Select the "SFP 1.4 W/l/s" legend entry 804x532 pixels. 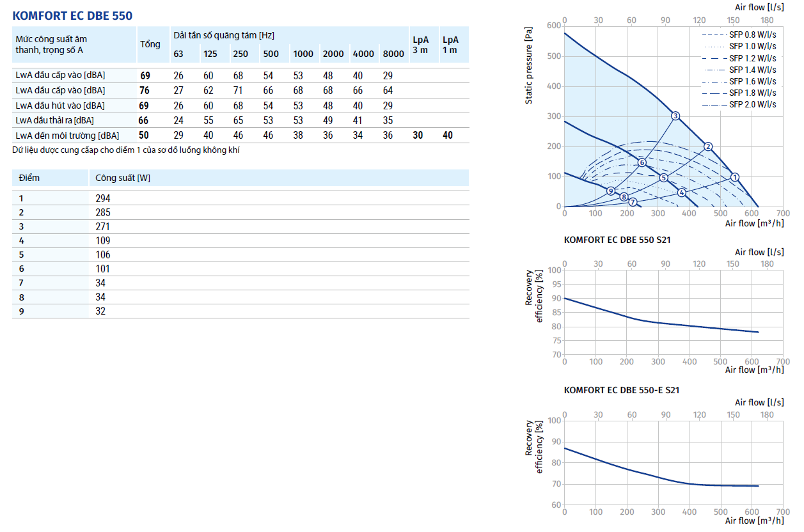739,70
